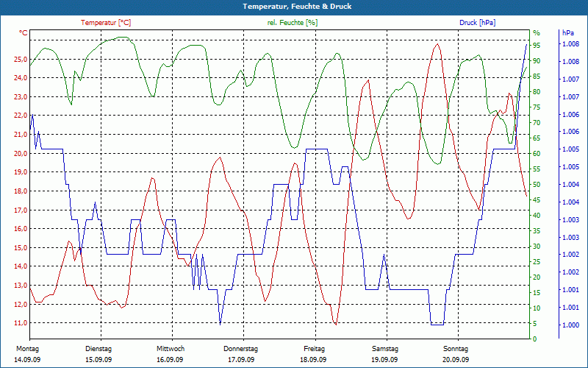
Task: Click the green '75' humidity axis value
Action: [537, 107]
